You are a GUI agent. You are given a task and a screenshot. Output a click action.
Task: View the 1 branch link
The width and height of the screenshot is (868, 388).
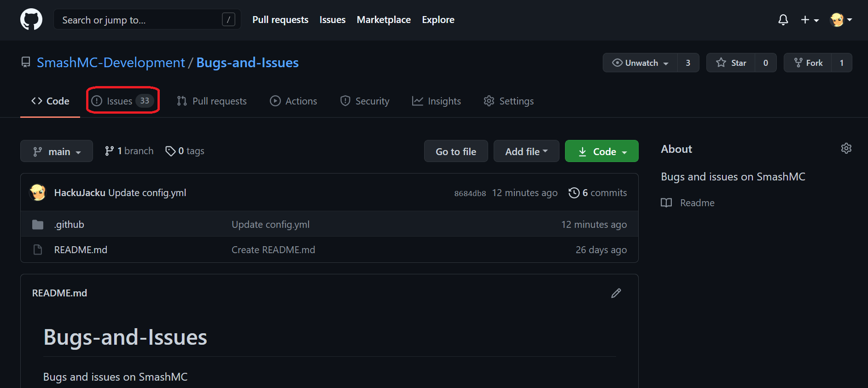(x=129, y=151)
